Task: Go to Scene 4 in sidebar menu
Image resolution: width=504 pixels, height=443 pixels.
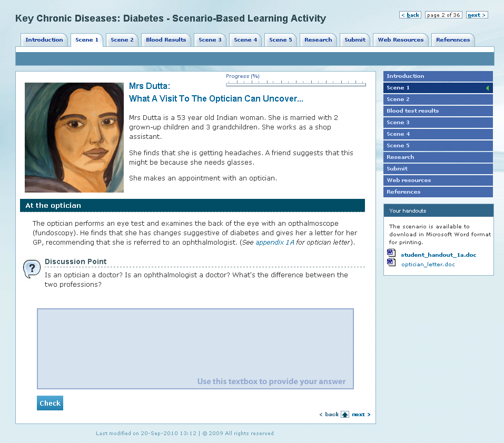Action: (438, 134)
